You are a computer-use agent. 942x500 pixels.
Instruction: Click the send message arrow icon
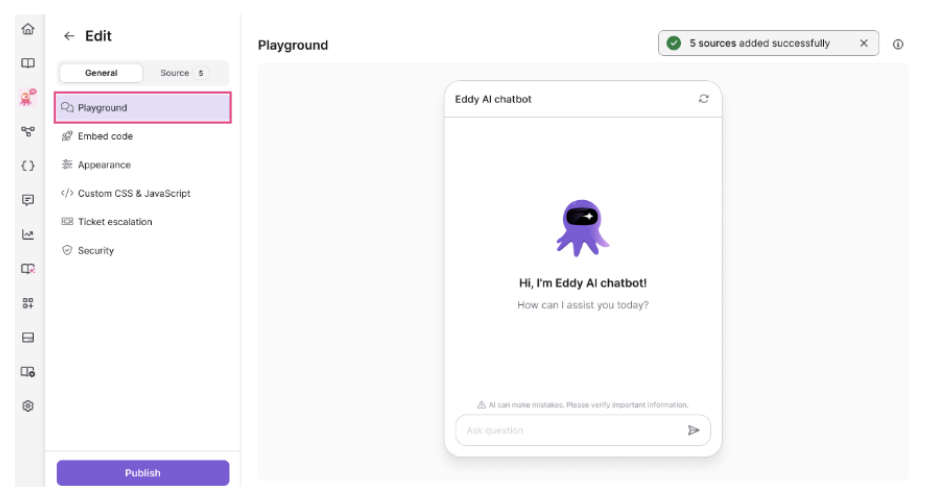(x=693, y=430)
